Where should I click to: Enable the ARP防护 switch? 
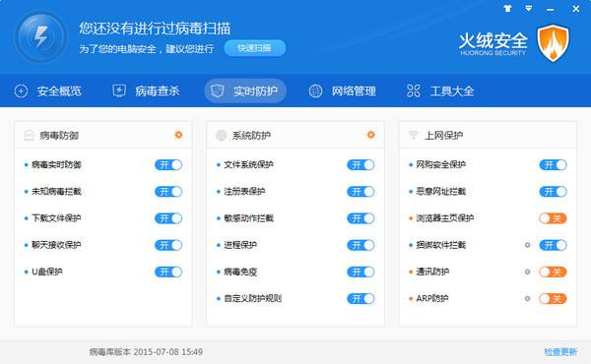(x=553, y=298)
